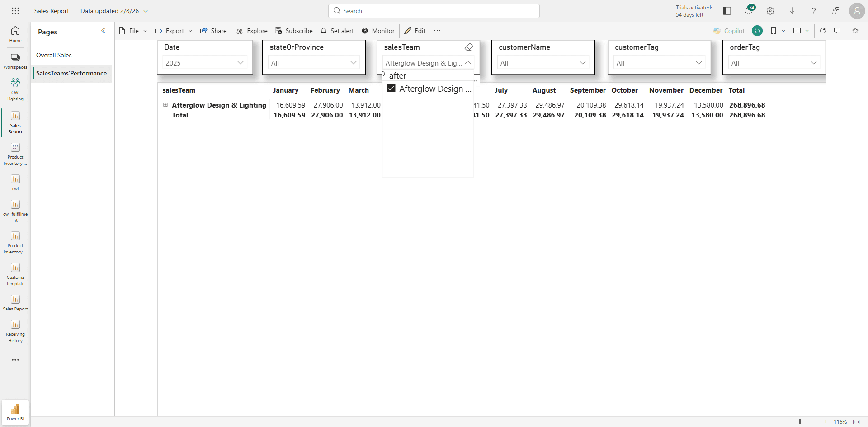Open the app launcher waffle icon
The image size is (868, 427).
(x=15, y=11)
